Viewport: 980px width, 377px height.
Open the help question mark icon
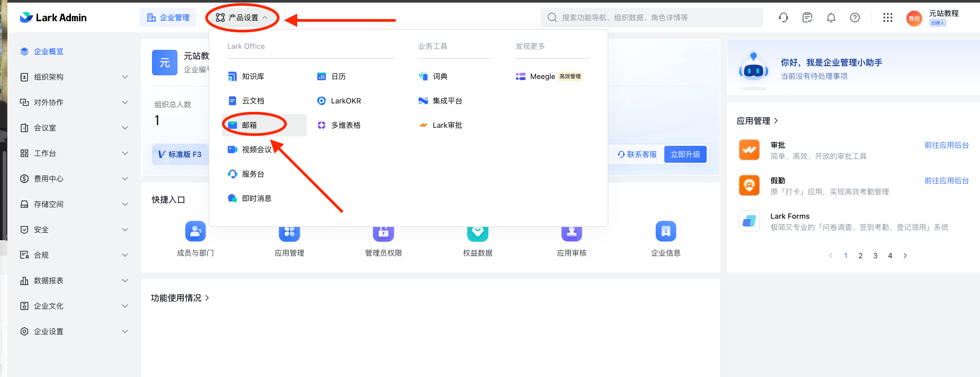855,17
